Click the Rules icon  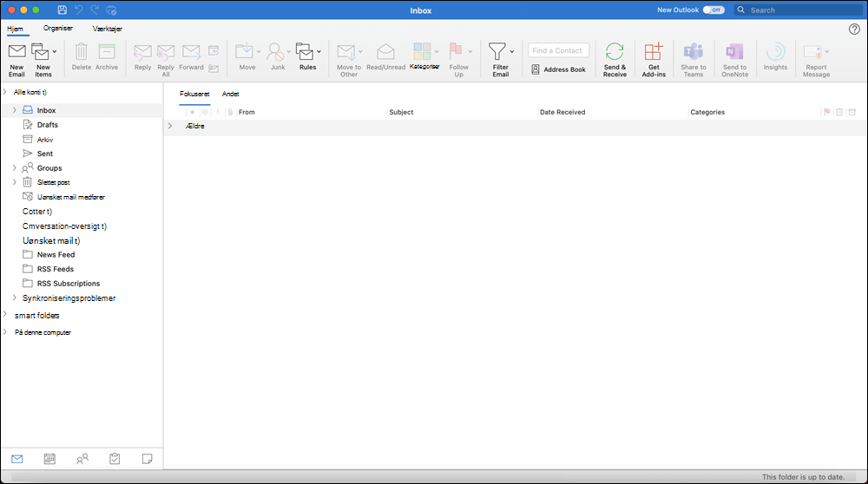(305, 51)
